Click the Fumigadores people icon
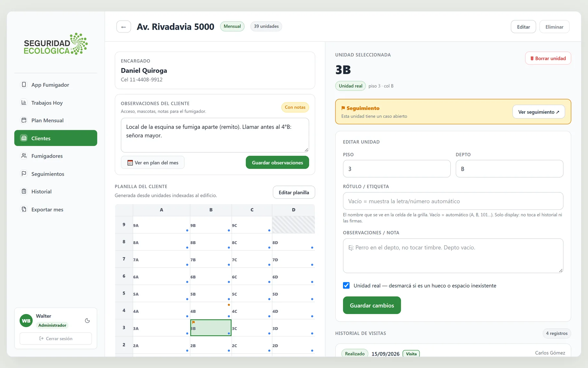 click(x=24, y=156)
